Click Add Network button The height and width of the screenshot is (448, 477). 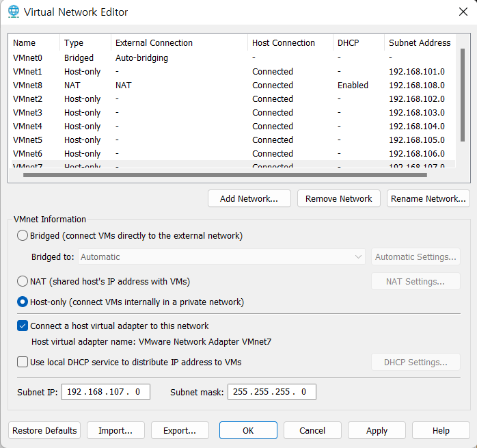click(249, 198)
